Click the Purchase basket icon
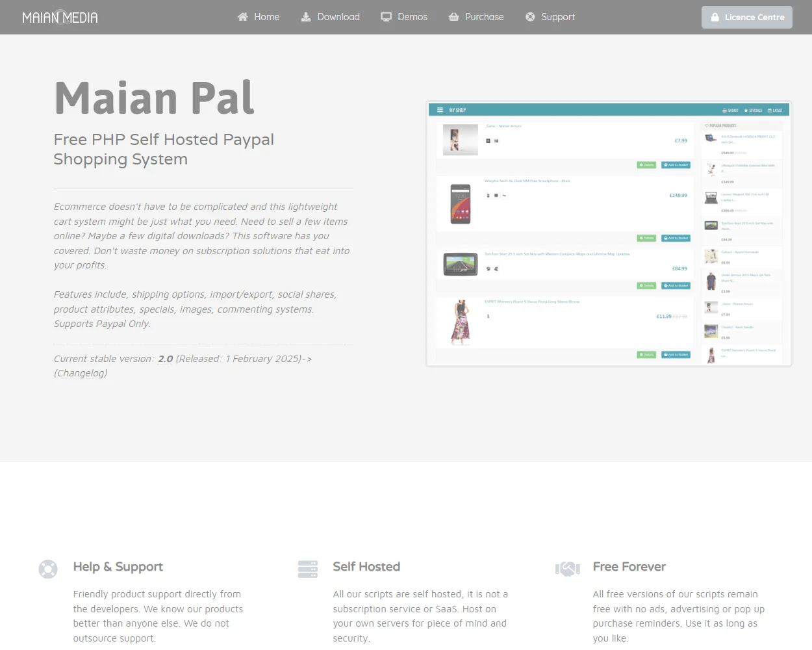Screen dimensions: 812x650 click(454, 17)
